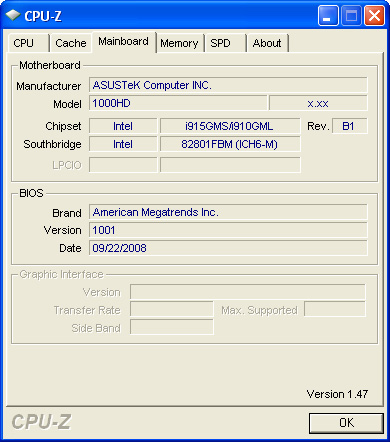
Task: Click the BIOS Brand field American Megatrends
Action: coord(228,212)
